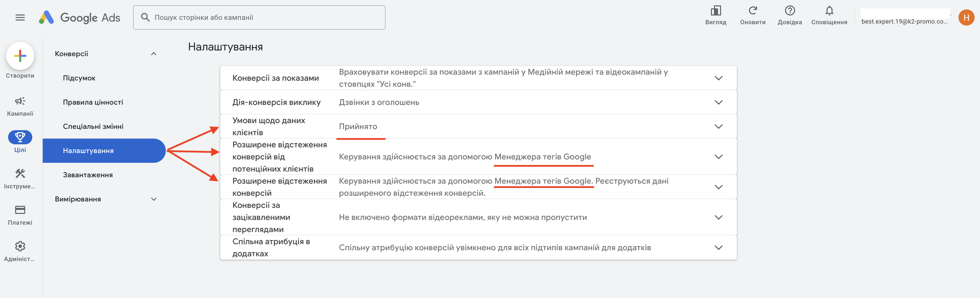
Task: Click the Дзвінки з оголошень text
Action: pyautogui.click(x=379, y=102)
